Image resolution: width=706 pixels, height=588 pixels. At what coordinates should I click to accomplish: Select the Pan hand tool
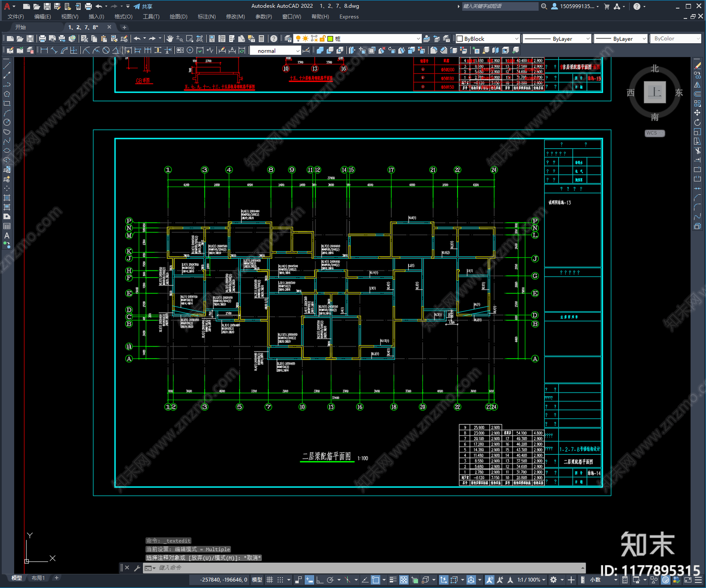pos(169,39)
